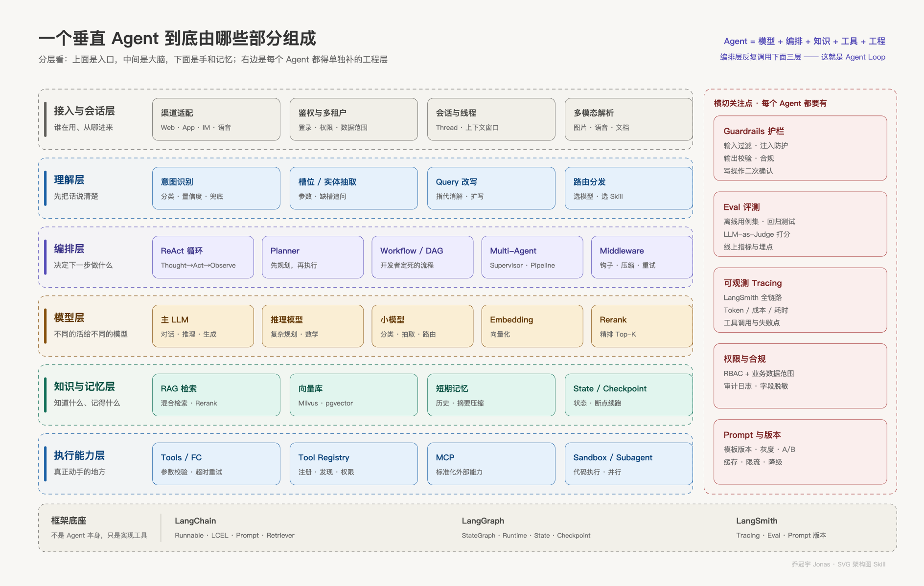Click the 渠道适配 card
924x586 pixels.
click(x=216, y=119)
